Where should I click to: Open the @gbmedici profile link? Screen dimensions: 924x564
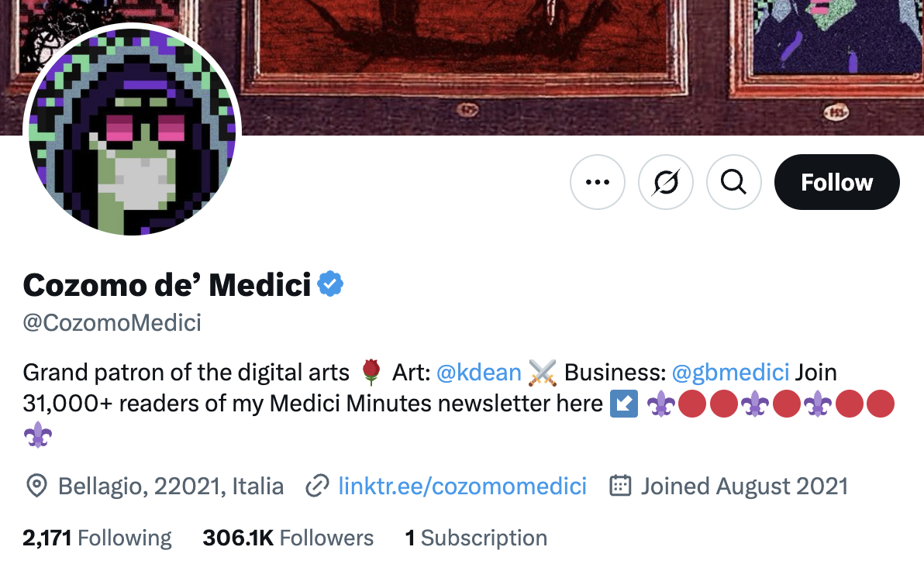pyautogui.click(x=731, y=372)
